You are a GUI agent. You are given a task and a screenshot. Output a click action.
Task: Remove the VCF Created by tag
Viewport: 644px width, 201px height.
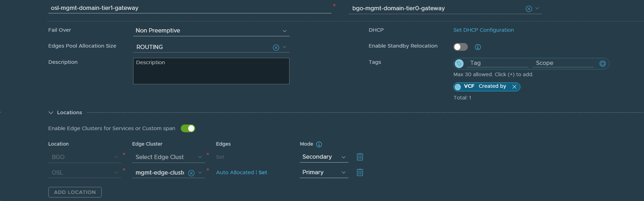pyautogui.click(x=514, y=87)
